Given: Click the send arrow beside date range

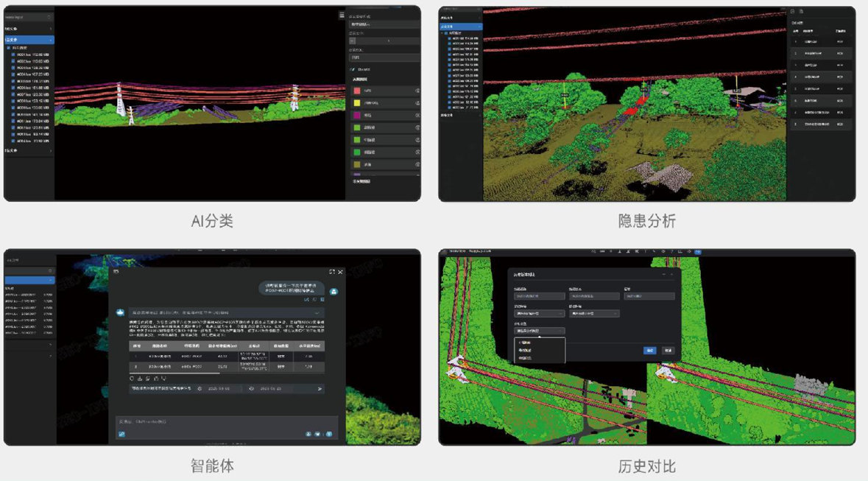Looking at the screenshot, I should coord(320,388).
